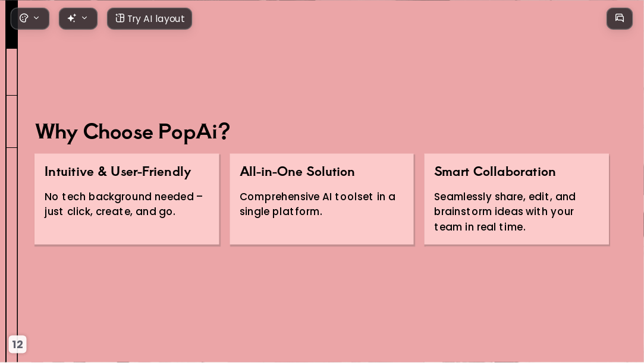Click the Try AI layout button
Image resolution: width=644 pixels, height=363 pixels.
[149, 18]
